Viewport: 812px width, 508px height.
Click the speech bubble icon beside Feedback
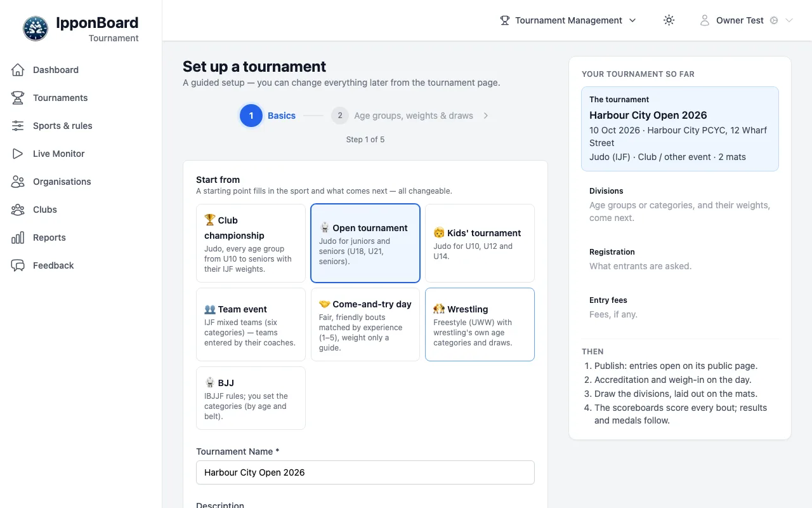18,265
